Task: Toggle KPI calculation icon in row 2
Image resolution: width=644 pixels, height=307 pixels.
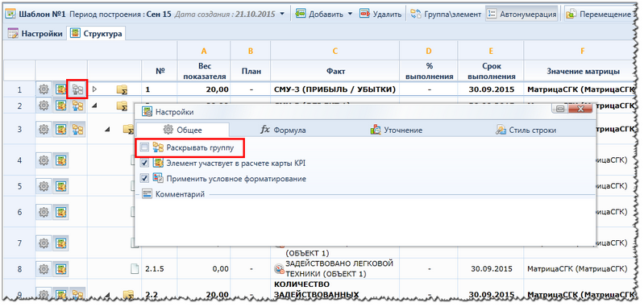Action: pos(61,106)
